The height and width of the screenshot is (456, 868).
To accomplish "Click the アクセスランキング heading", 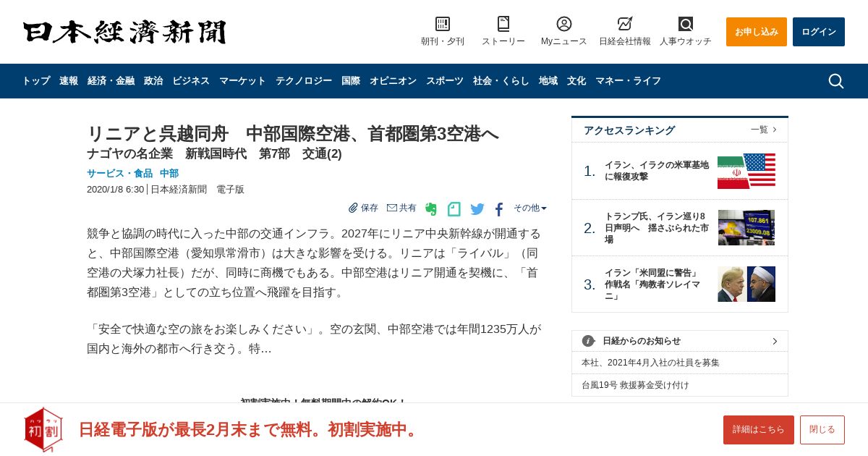I will tap(629, 130).
